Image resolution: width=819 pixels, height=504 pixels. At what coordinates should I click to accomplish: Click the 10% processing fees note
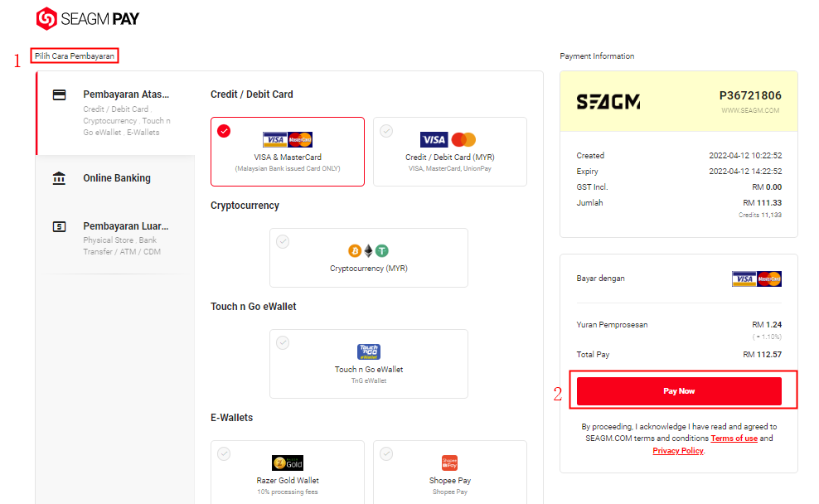click(288, 492)
